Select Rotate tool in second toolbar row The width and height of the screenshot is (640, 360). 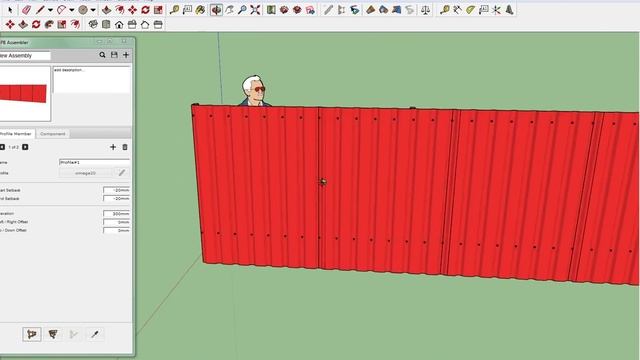[x=36, y=24]
